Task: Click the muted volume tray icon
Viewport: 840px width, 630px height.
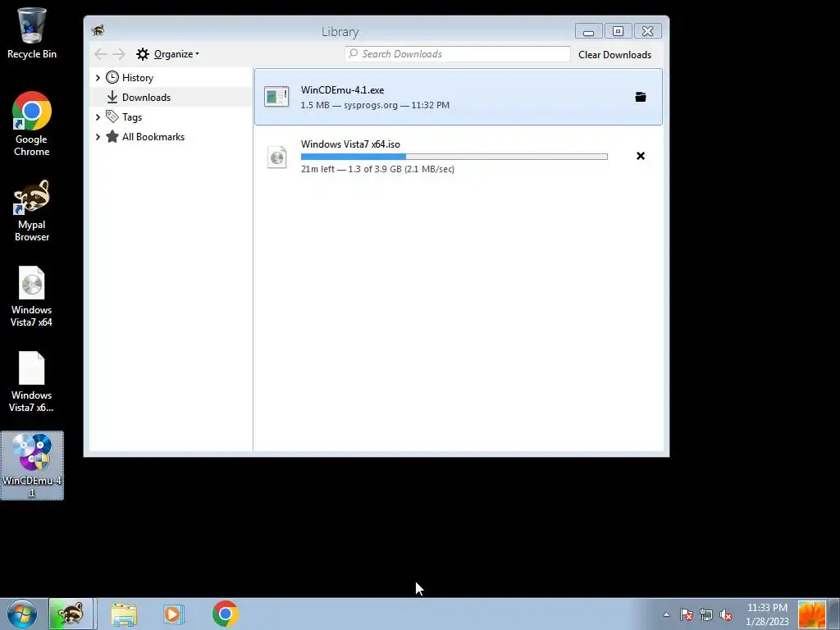Action: (726, 614)
